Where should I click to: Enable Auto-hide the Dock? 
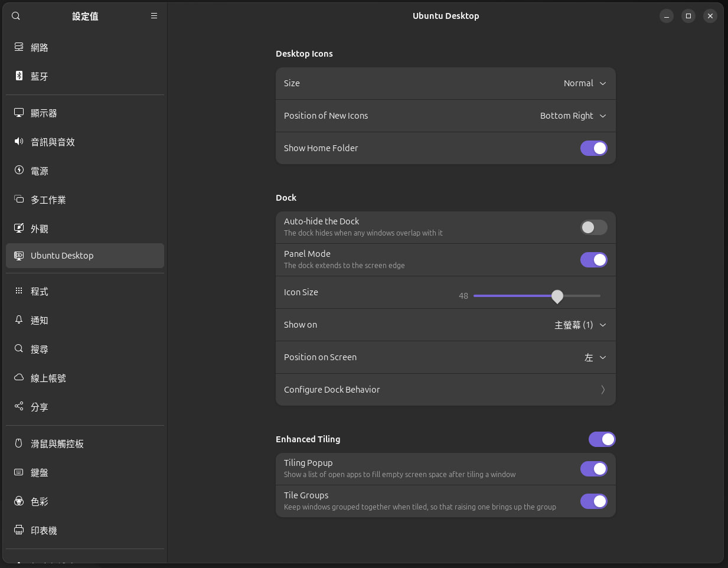point(593,227)
